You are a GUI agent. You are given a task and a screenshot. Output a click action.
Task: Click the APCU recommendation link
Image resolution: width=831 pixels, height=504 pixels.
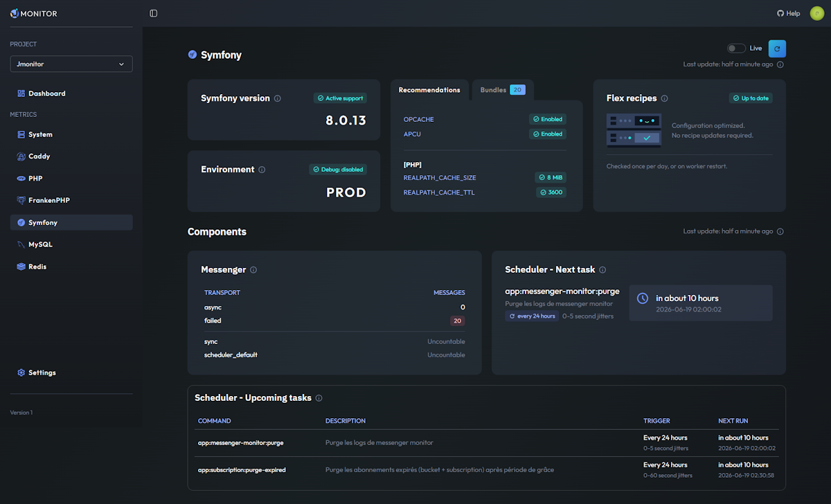click(x=412, y=134)
